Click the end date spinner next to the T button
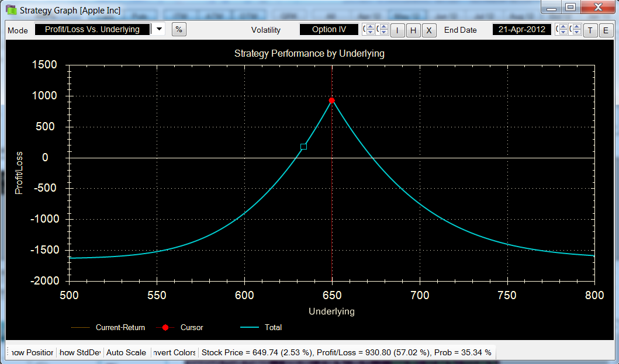 pyautogui.click(x=575, y=29)
